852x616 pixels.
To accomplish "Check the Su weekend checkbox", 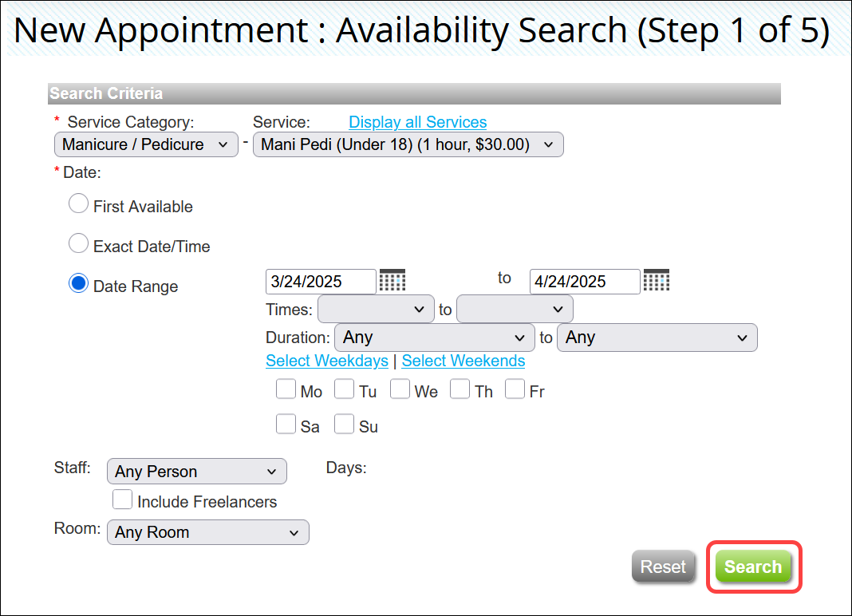I will [x=345, y=424].
